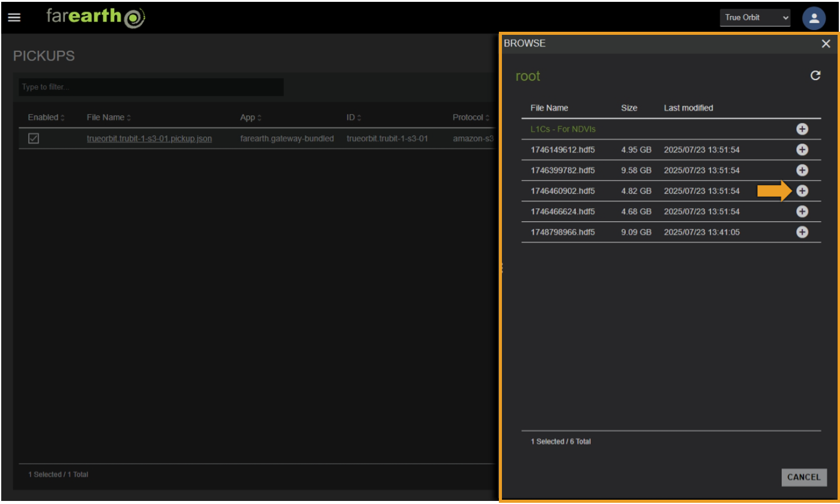Open trueorbit.trubit-1-s3-01.pickup.json link

(149, 139)
